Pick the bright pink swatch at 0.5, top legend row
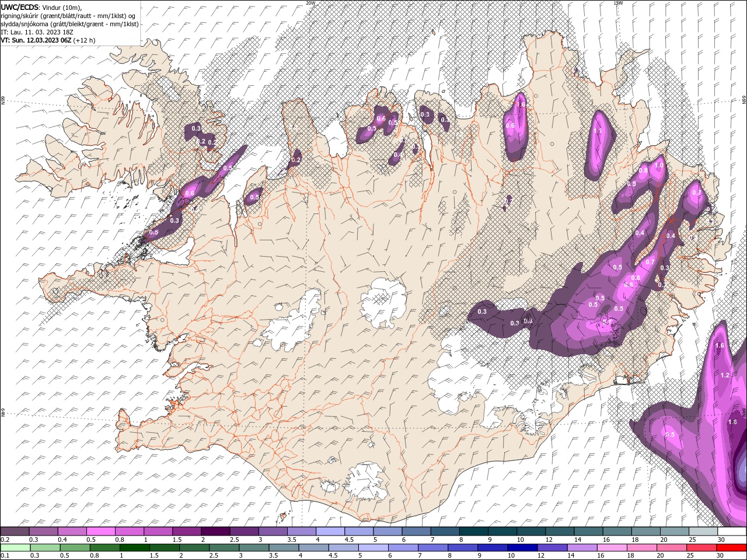 point(100,531)
